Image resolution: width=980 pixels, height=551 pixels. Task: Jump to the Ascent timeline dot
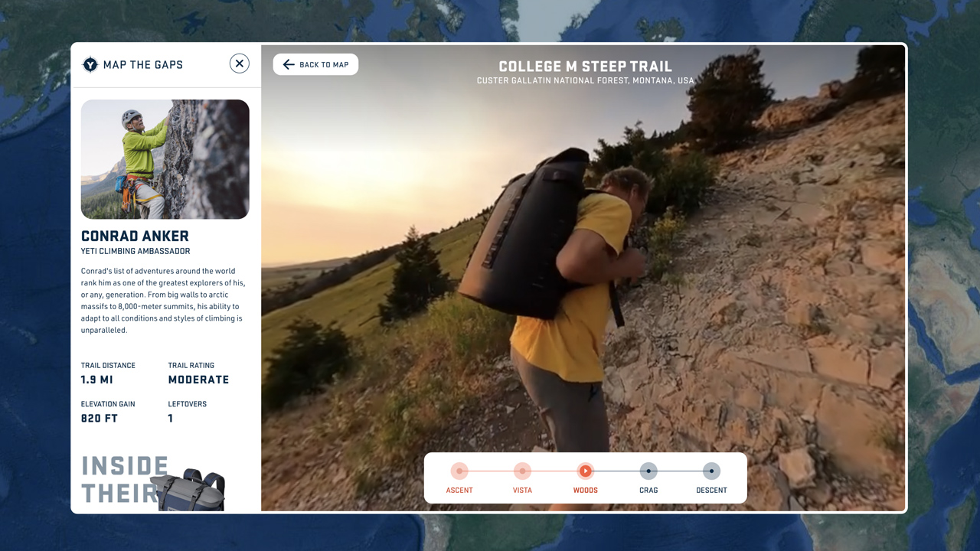pos(459,471)
